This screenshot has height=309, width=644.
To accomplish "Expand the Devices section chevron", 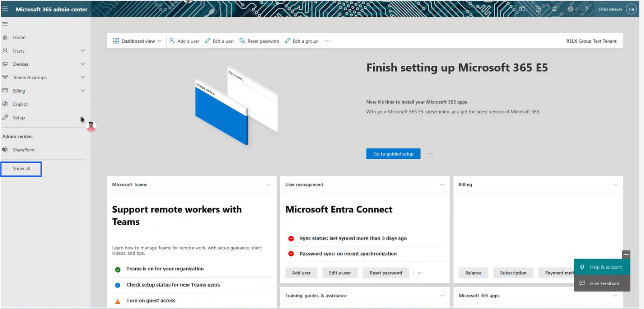I will coord(83,64).
